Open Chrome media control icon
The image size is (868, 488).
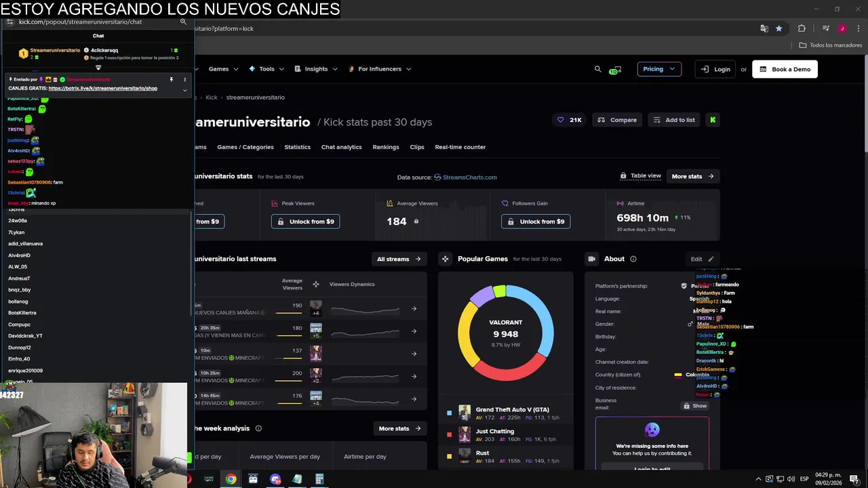[825, 28]
